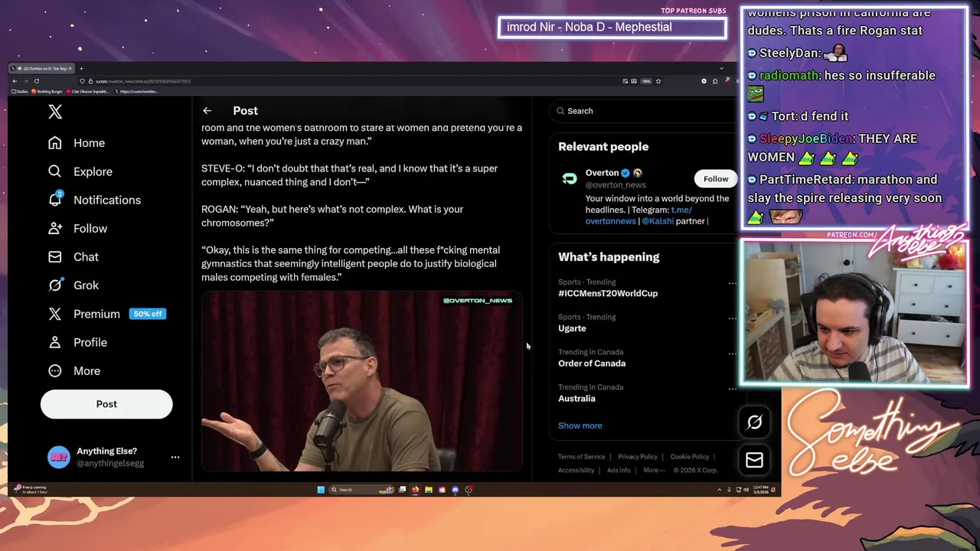The height and width of the screenshot is (551, 980).
Task: Open options for Ugarte trend
Action: tap(732, 319)
